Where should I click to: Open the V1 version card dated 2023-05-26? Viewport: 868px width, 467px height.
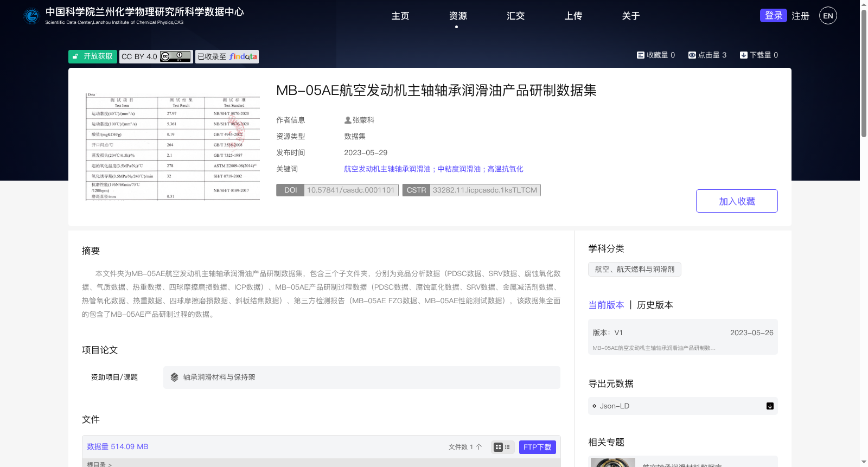[683, 337]
